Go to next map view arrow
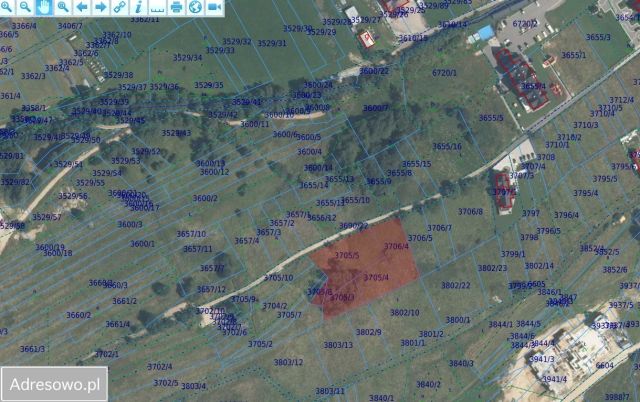 click(x=100, y=7)
